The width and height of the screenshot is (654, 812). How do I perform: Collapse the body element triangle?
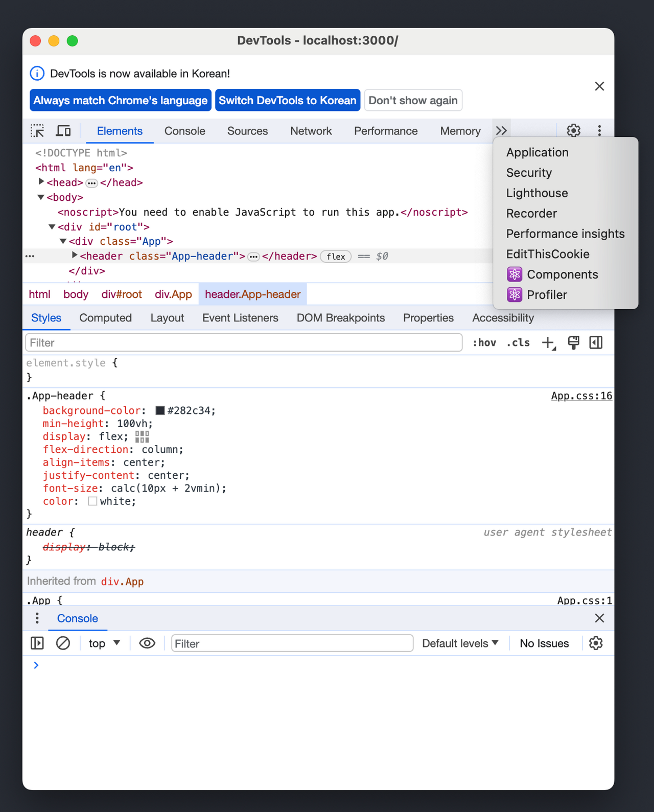click(x=41, y=197)
